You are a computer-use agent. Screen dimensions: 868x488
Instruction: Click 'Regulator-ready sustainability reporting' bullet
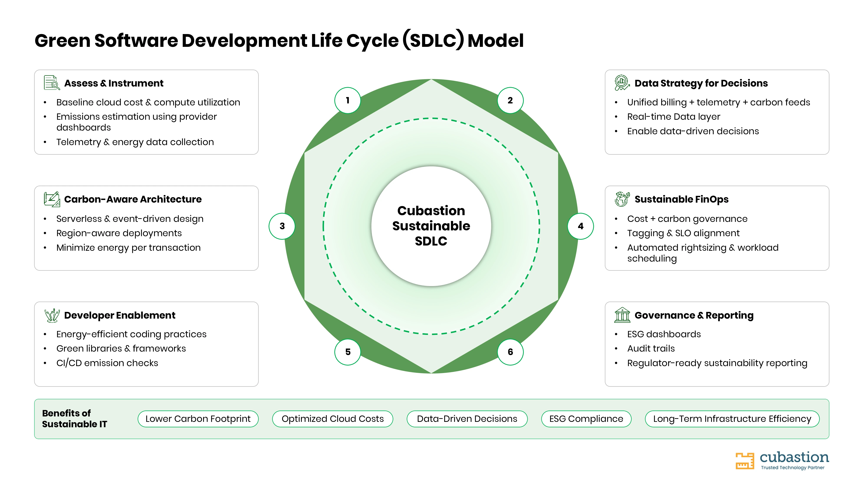tap(717, 363)
